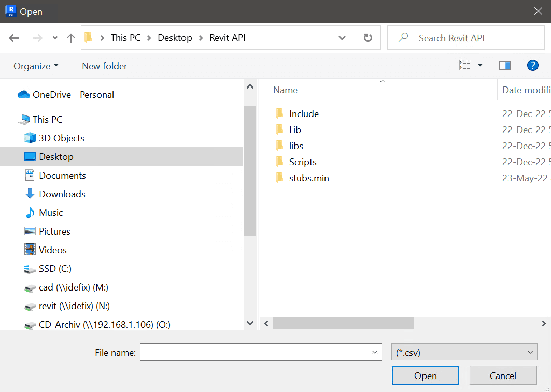Select the Scripts folder
551x392 pixels.
[303, 162]
